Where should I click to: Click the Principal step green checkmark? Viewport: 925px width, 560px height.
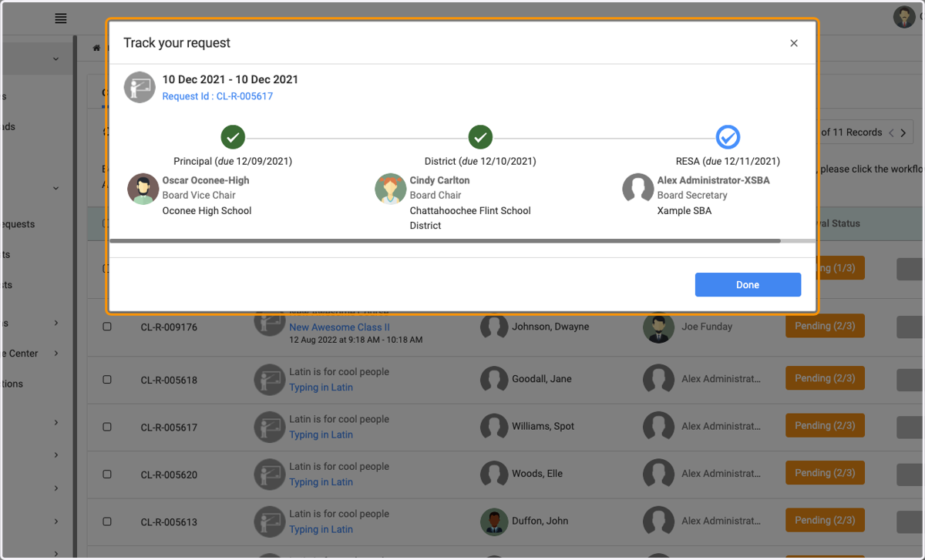(233, 137)
